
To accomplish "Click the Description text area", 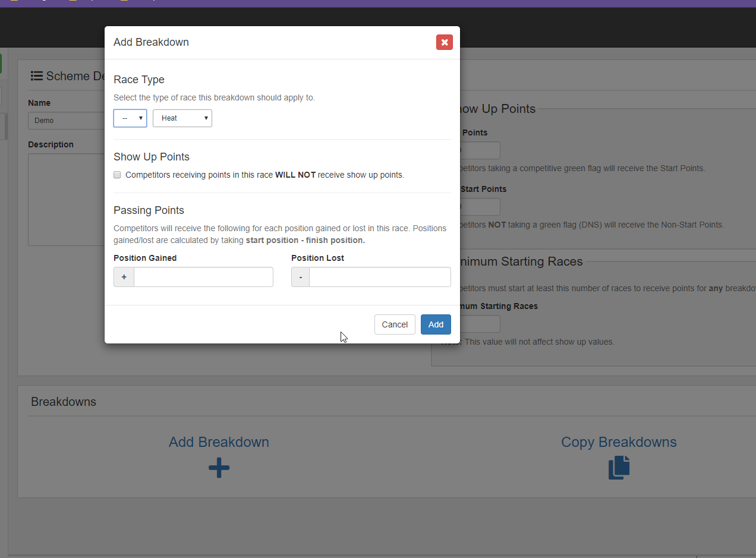I will 67,200.
